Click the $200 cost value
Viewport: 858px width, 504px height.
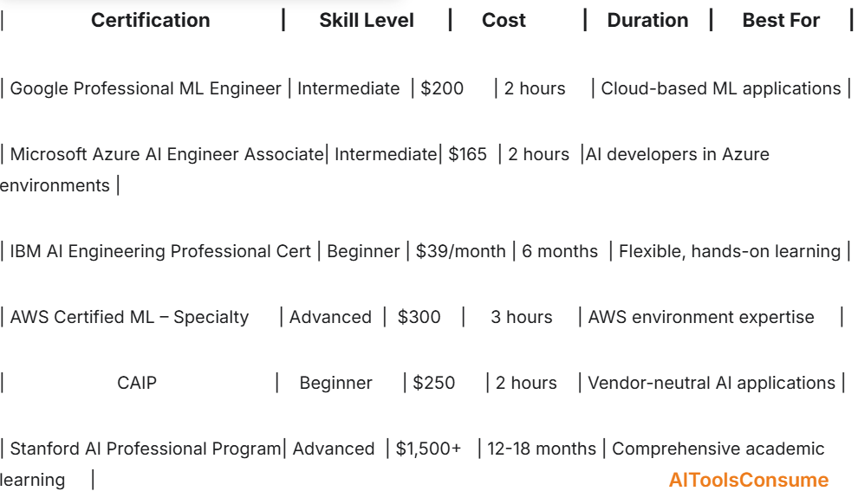tap(442, 88)
